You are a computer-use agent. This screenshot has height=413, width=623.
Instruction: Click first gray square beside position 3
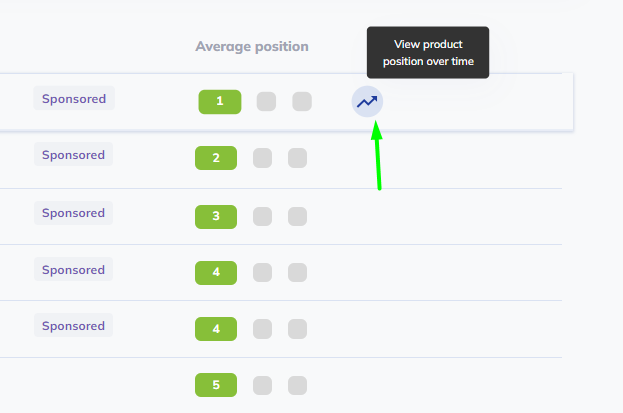pyautogui.click(x=262, y=216)
